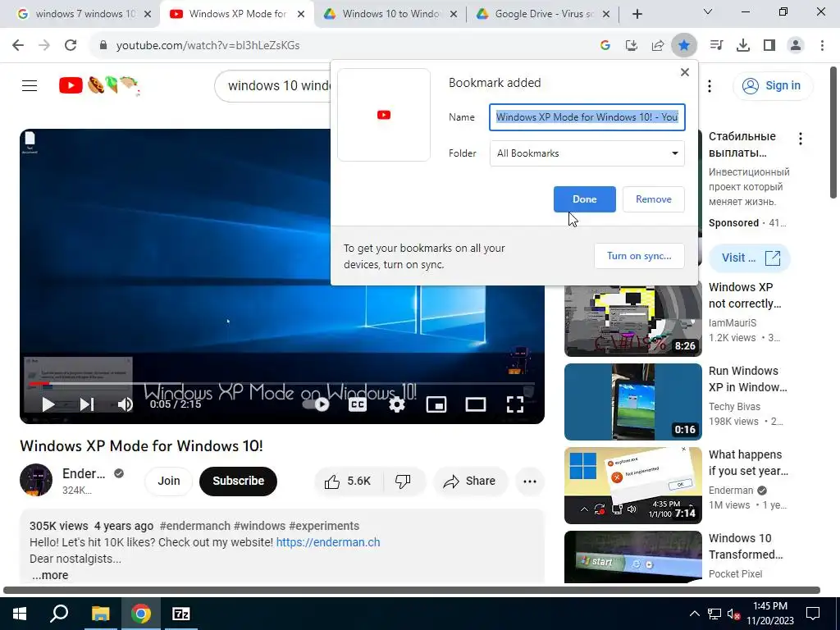The height and width of the screenshot is (630, 840).
Task: Close the Bookmark added popup
Action: coord(685,72)
